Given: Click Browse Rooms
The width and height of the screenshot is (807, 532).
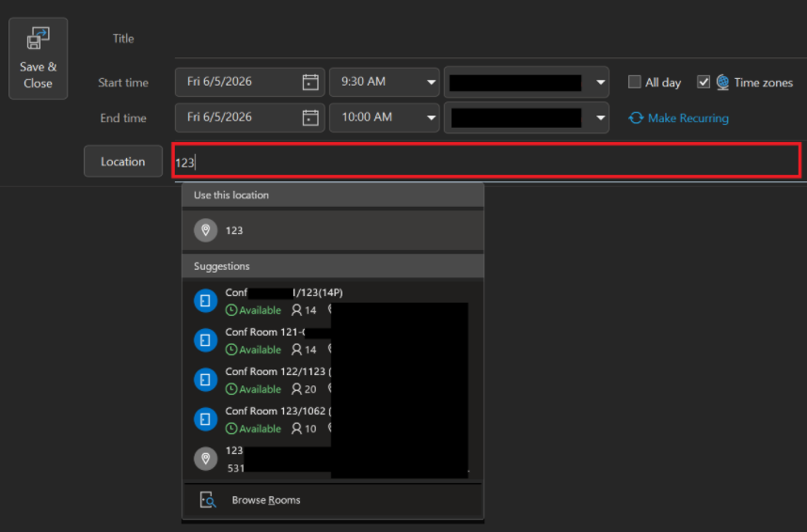Looking at the screenshot, I should pyautogui.click(x=333, y=500).
